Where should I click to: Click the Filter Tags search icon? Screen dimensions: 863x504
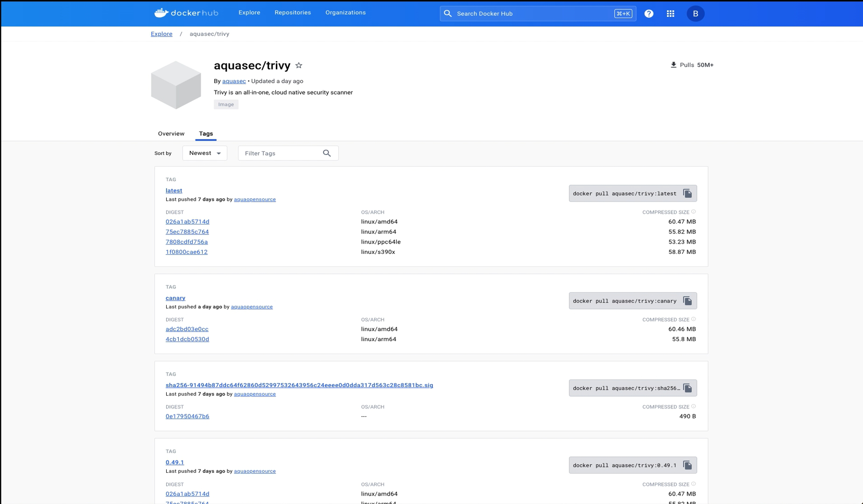[327, 153]
